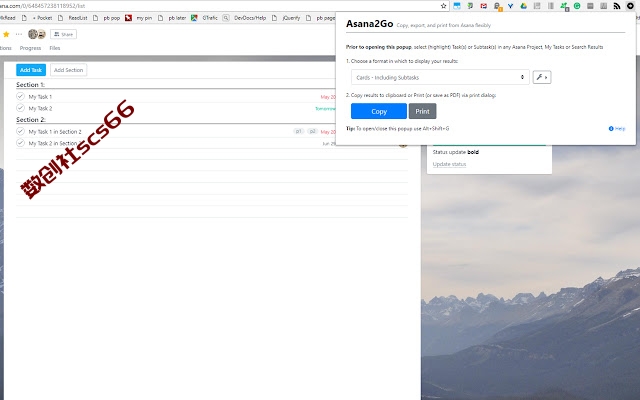The height and width of the screenshot is (400, 640).
Task: Switch to the Progress tab
Action: (31, 48)
